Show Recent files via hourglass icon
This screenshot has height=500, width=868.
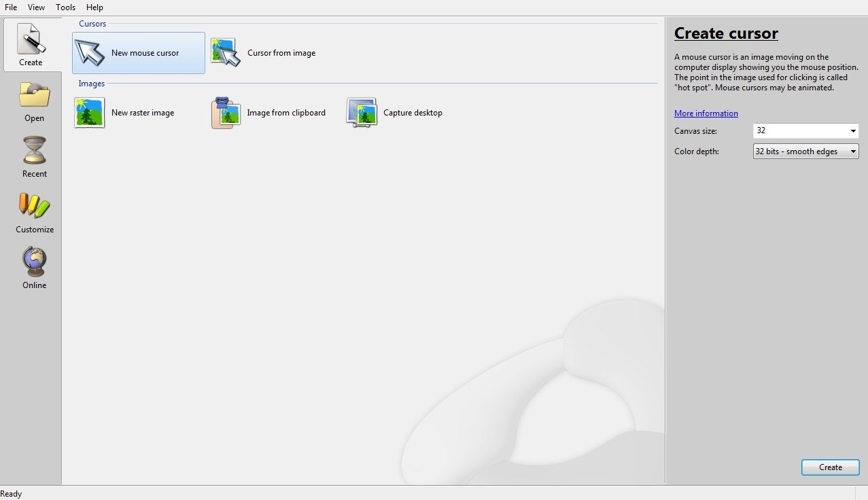point(34,151)
